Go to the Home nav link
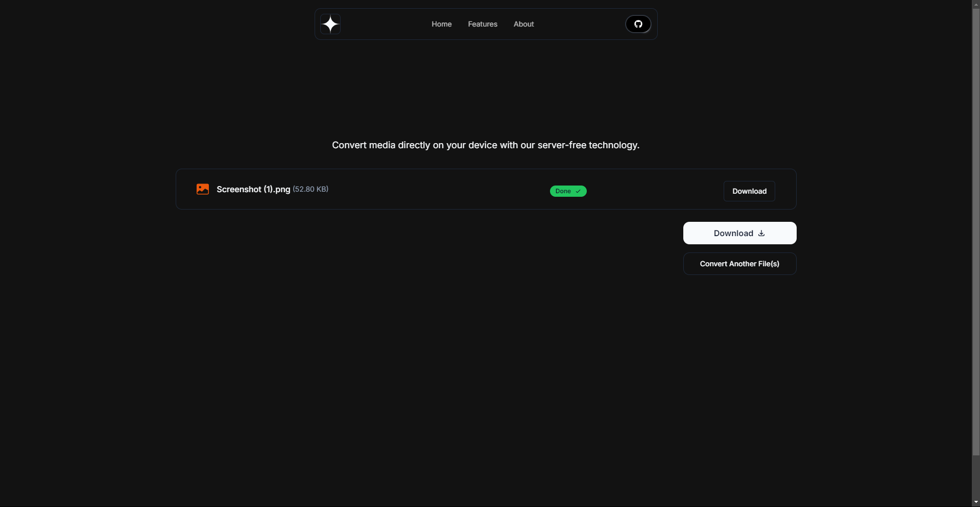 coord(441,24)
